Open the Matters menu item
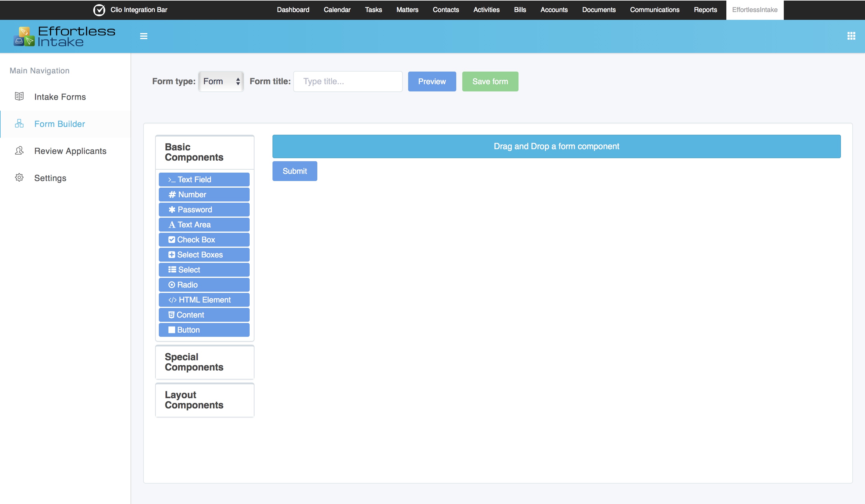 (x=407, y=10)
